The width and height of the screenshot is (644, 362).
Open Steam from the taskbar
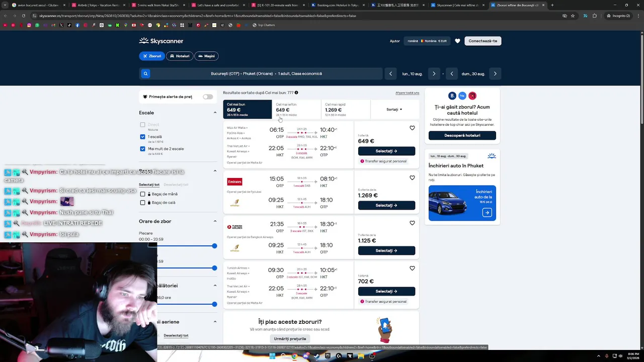(x=316, y=356)
